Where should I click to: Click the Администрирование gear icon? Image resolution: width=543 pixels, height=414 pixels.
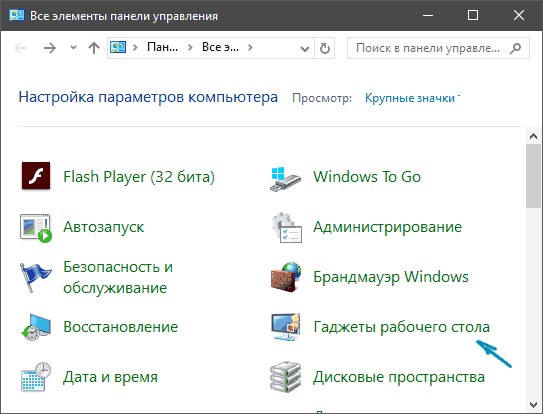click(286, 227)
